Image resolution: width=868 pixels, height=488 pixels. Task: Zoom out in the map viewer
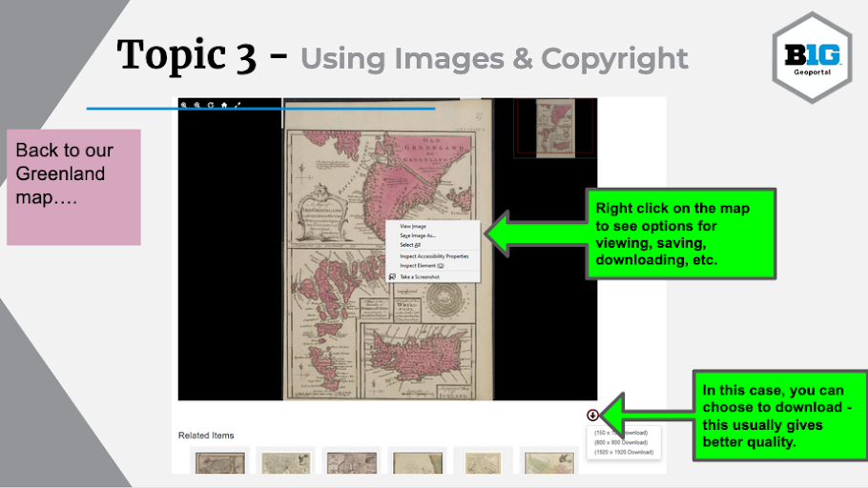pyautogui.click(x=197, y=105)
